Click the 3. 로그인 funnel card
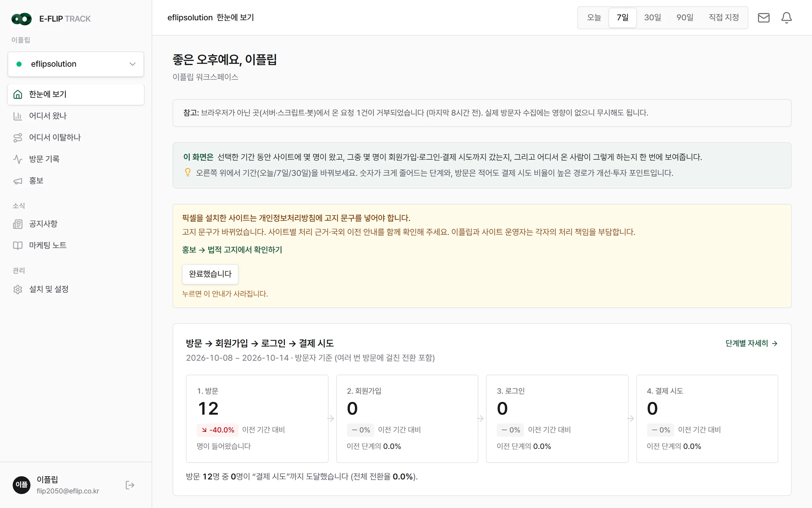812x508 pixels. click(557, 419)
